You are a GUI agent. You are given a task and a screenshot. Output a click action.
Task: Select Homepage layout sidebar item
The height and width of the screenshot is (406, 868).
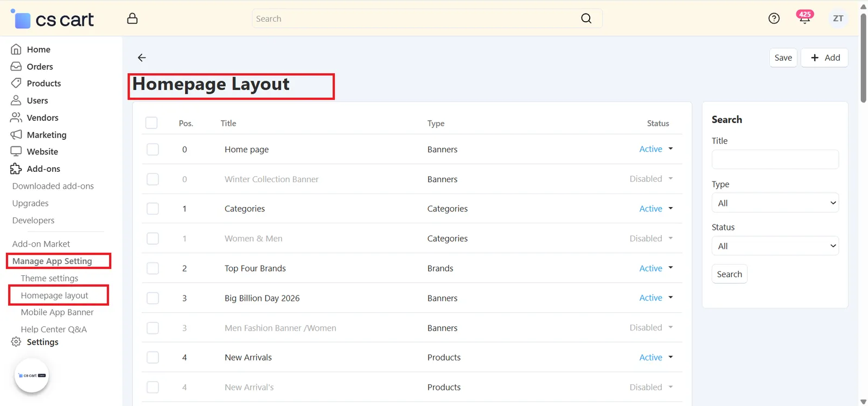[54, 295]
